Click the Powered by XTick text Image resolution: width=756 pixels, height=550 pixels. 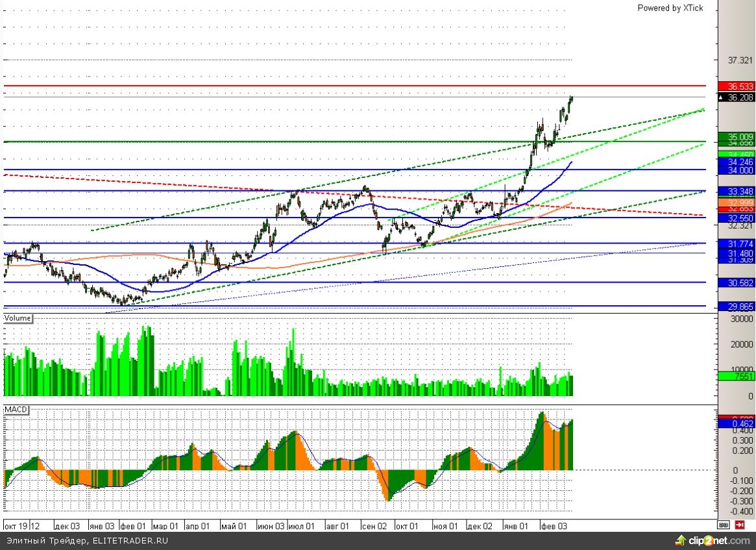[x=670, y=8]
